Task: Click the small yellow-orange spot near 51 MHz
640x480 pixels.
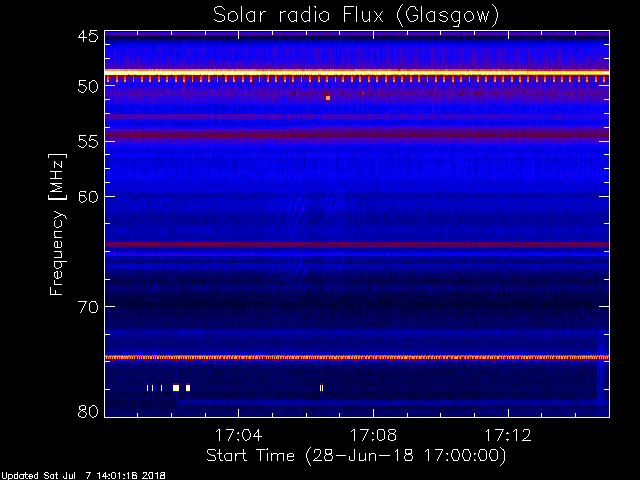Action: coord(328,98)
